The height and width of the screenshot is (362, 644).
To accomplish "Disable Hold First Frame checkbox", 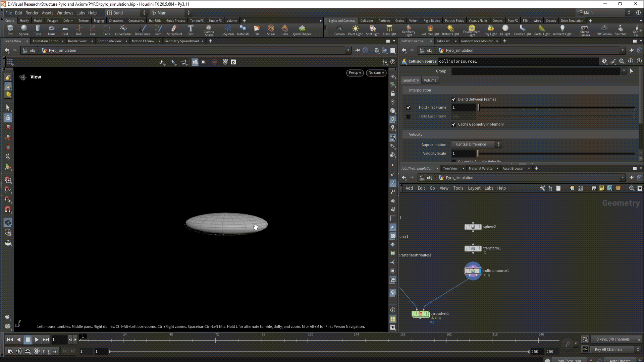I will click(x=408, y=108).
